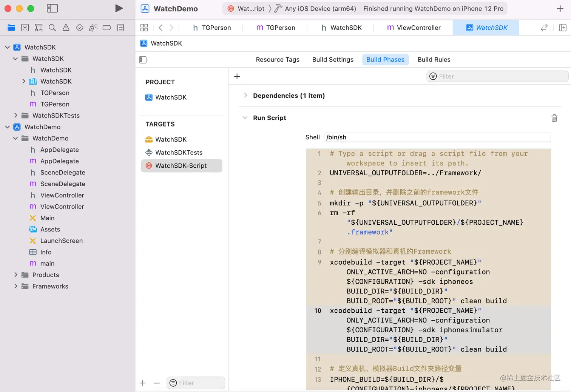
Task: Click the swap editor arrows icon
Action: tap(544, 28)
